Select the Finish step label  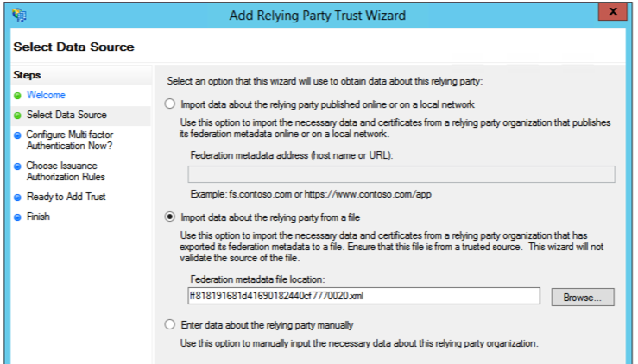tap(38, 217)
